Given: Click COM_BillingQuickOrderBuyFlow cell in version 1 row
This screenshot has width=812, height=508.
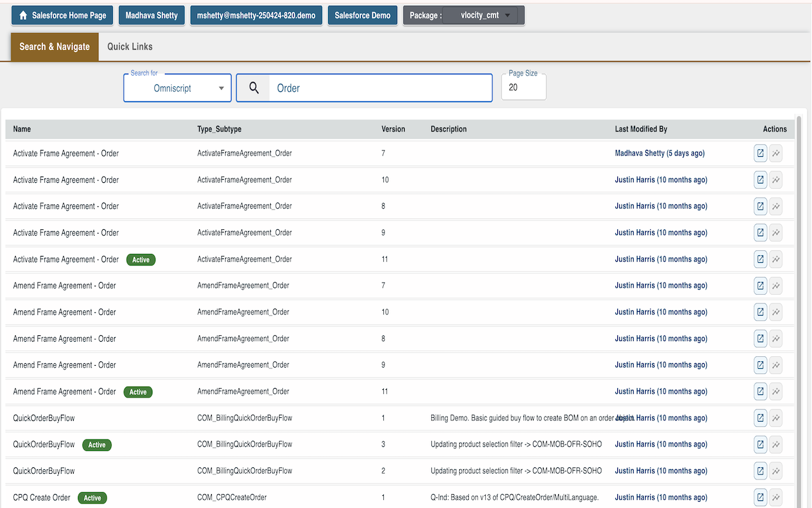Looking at the screenshot, I should pos(245,418).
